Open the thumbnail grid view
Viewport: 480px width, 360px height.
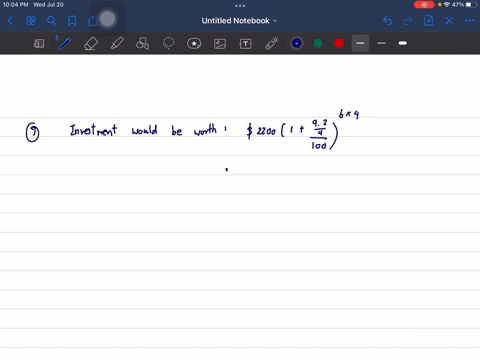[x=31, y=21]
